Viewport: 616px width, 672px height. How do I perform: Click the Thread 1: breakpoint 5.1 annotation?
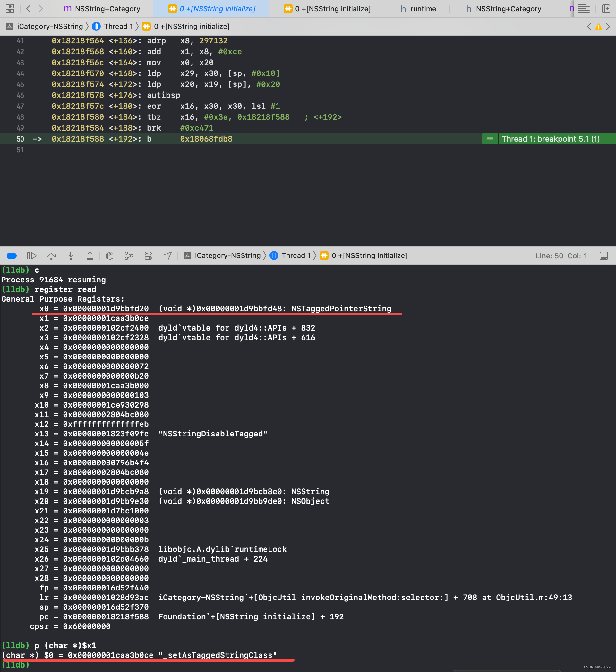point(551,139)
